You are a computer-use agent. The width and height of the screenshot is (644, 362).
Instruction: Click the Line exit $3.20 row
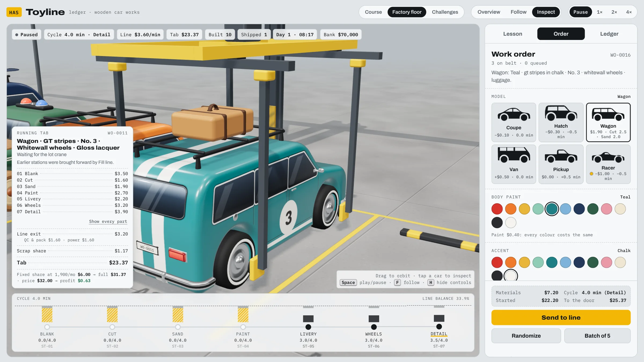(72, 234)
